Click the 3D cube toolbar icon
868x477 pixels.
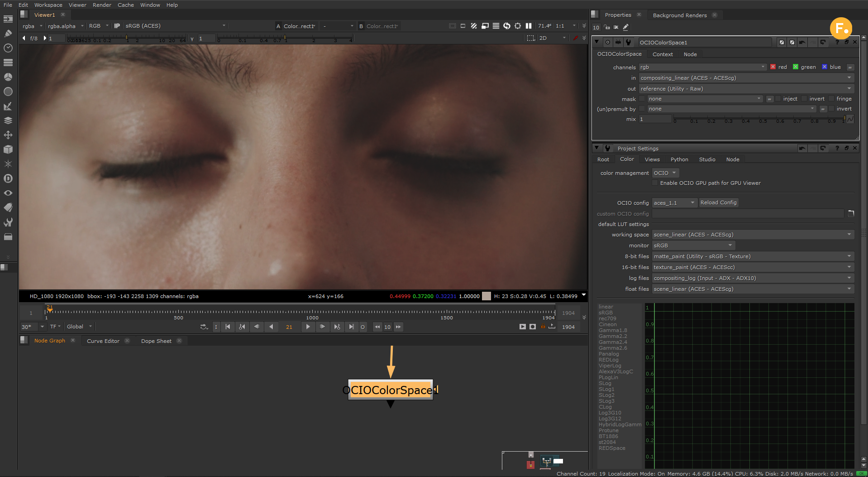pos(8,149)
